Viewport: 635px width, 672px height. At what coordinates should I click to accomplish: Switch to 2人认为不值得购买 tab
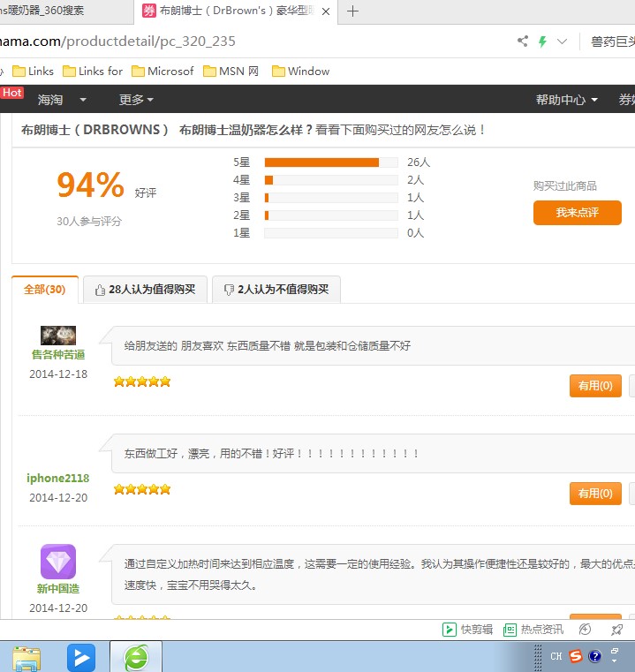tap(276, 290)
